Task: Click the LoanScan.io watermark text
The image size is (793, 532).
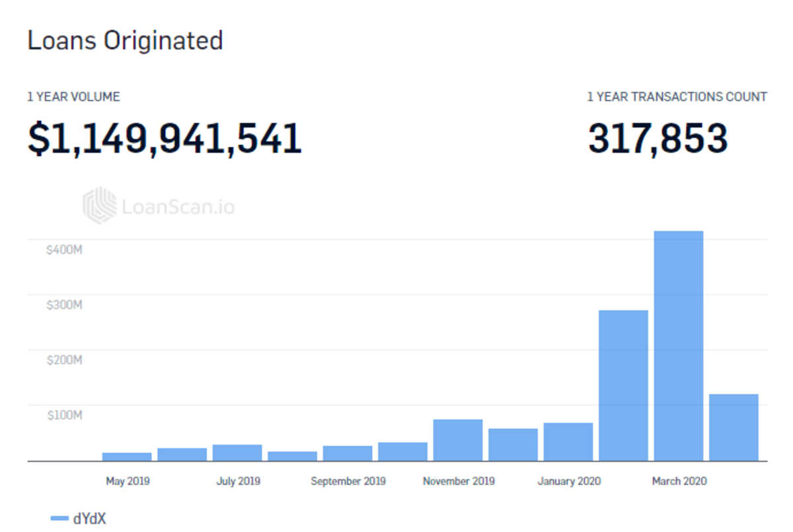Action: click(178, 207)
